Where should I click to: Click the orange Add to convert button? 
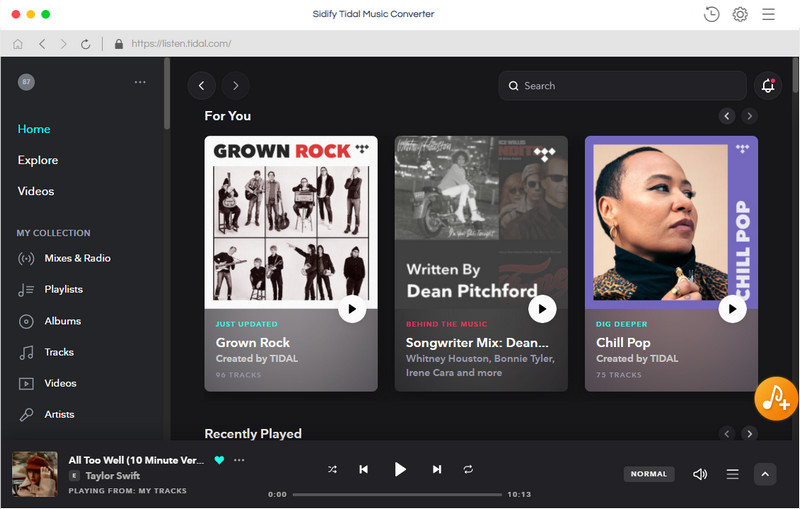click(776, 399)
